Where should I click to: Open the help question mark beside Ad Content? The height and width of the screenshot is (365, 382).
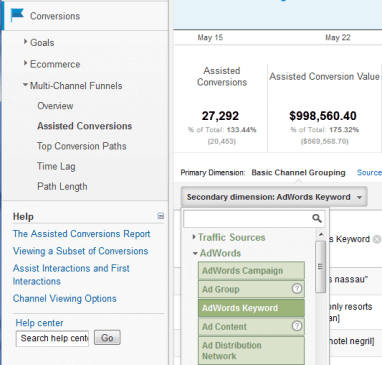point(297,326)
